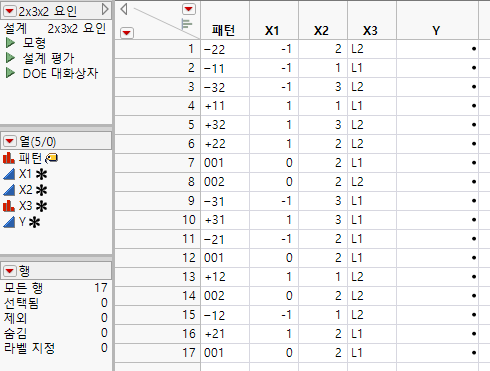This screenshot has height=371, width=490.
Task: Select X3 in the columns list
Action: point(25,206)
